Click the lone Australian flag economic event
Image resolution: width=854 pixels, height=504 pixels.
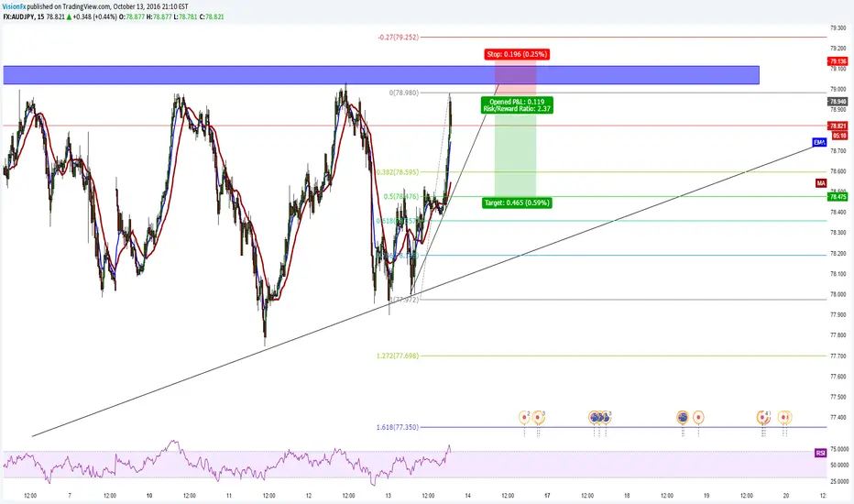click(683, 418)
